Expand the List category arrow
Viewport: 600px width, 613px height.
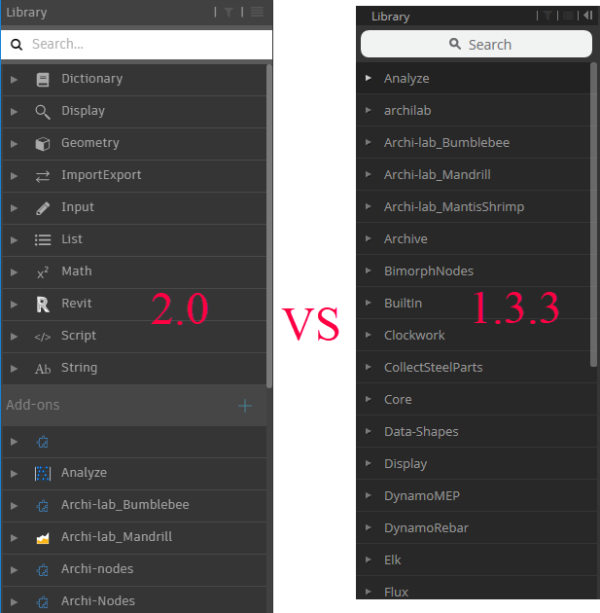[14, 240]
